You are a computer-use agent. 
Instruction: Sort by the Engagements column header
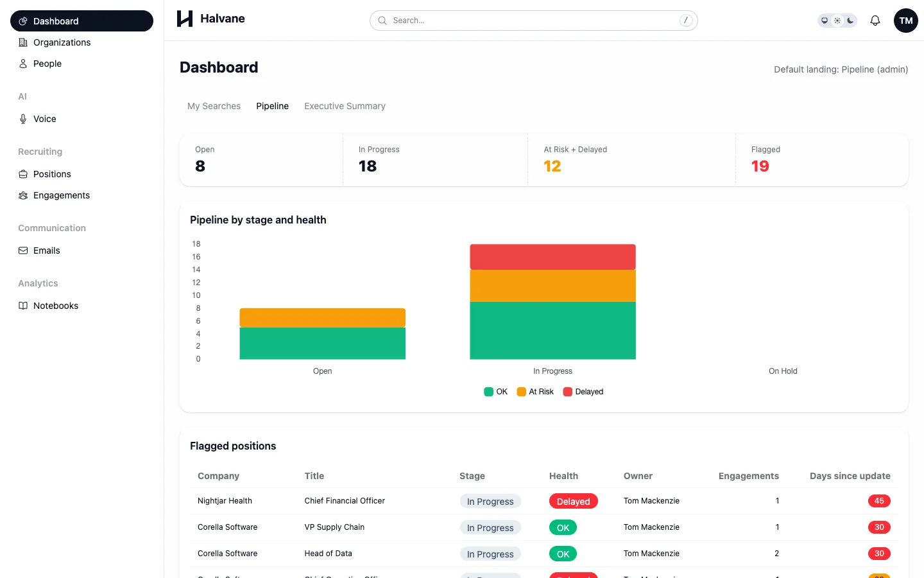pos(749,476)
